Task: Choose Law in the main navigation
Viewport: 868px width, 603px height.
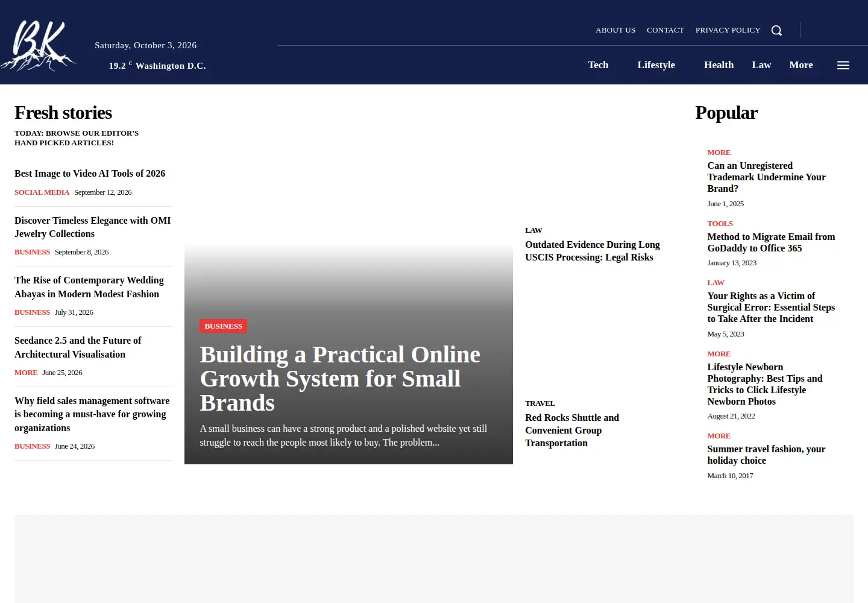Action: coord(761,65)
